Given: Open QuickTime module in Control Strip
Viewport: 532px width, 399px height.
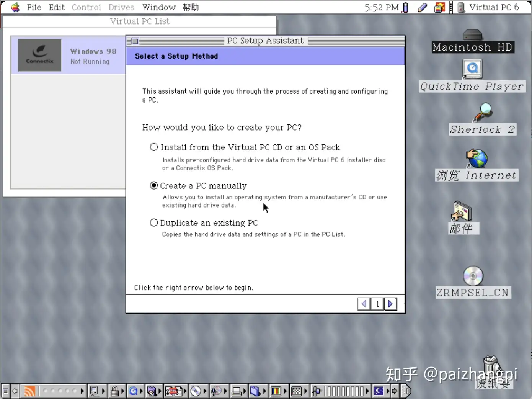Looking at the screenshot, I should [x=133, y=391].
